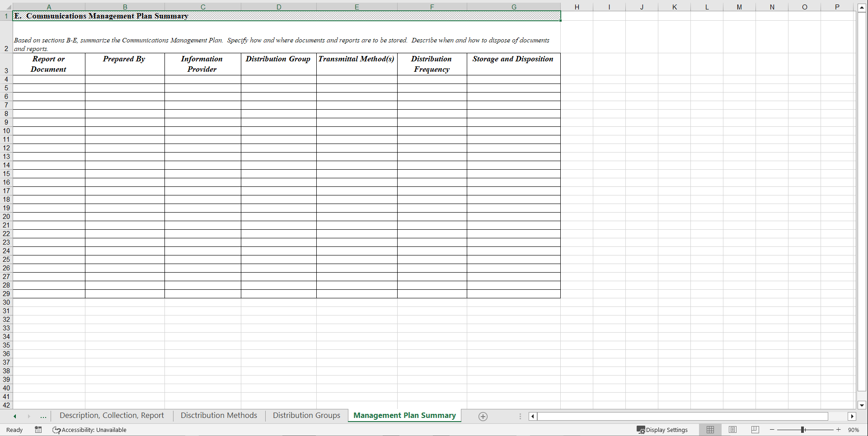Run the Accessibility checker icon
This screenshot has width=868, height=436.
pos(56,430)
